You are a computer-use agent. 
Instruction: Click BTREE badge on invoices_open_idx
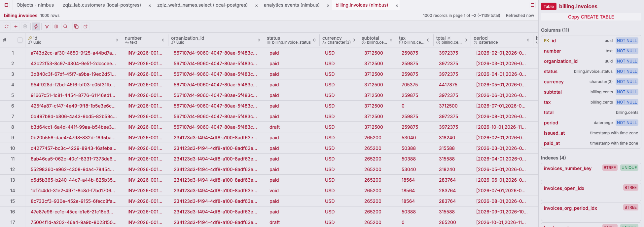click(x=630, y=188)
